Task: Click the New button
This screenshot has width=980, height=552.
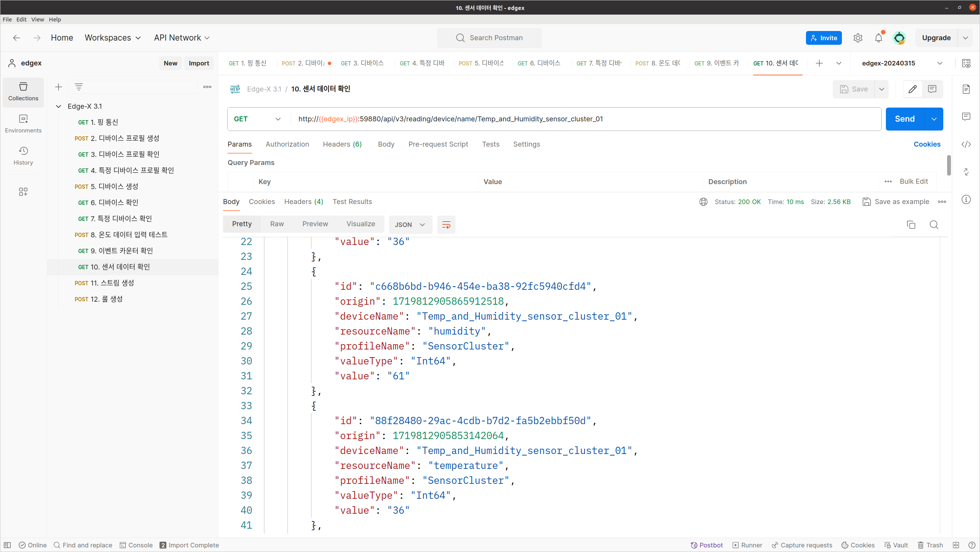Action: 171,64
